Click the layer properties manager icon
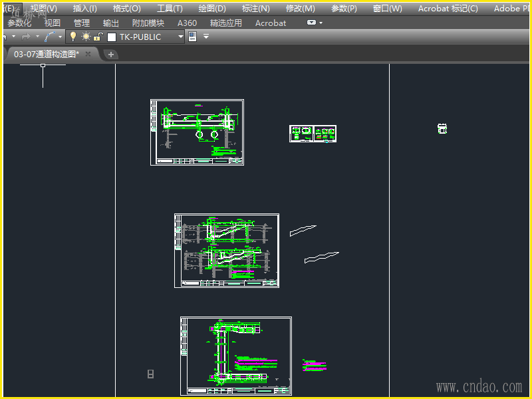 pos(193,37)
